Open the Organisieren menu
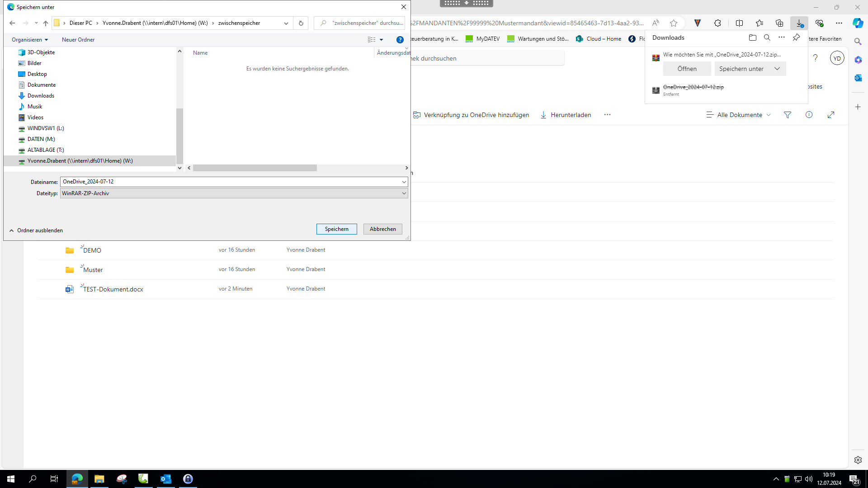This screenshot has width=868, height=488. pyautogui.click(x=30, y=40)
